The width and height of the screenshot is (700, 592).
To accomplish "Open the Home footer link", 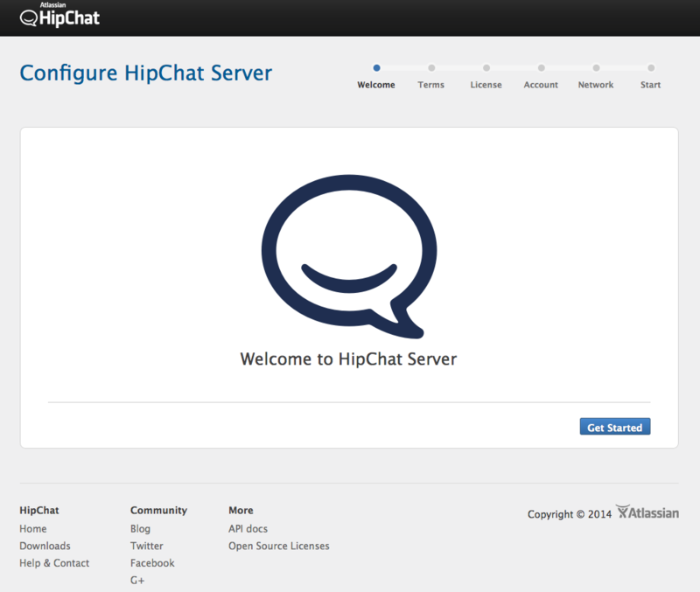I will coord(33,529).
